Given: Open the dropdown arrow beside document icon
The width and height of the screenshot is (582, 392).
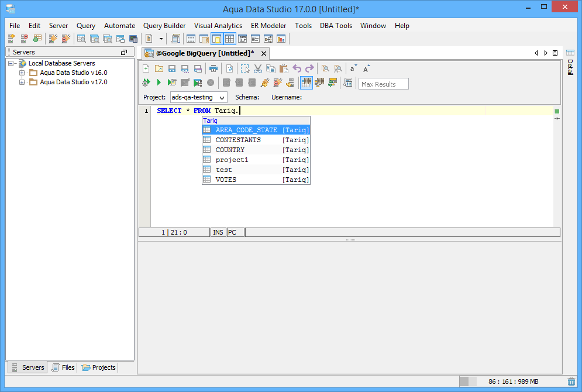Looking at the screenshot, I should [x=161, y=39].
